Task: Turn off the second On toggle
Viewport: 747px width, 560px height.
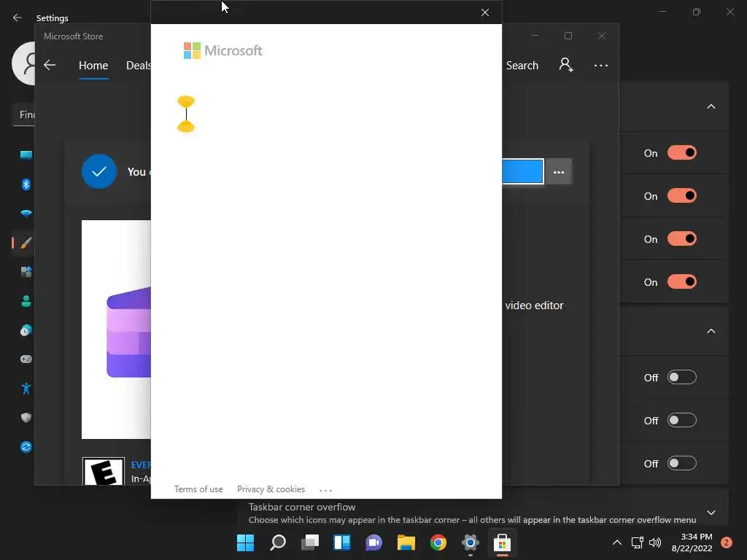Action: pos(682,195)
